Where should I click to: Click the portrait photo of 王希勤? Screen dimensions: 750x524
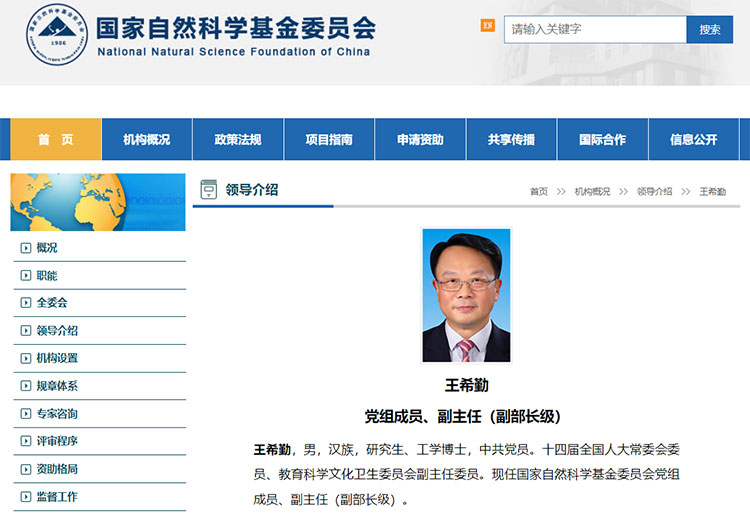466,295
